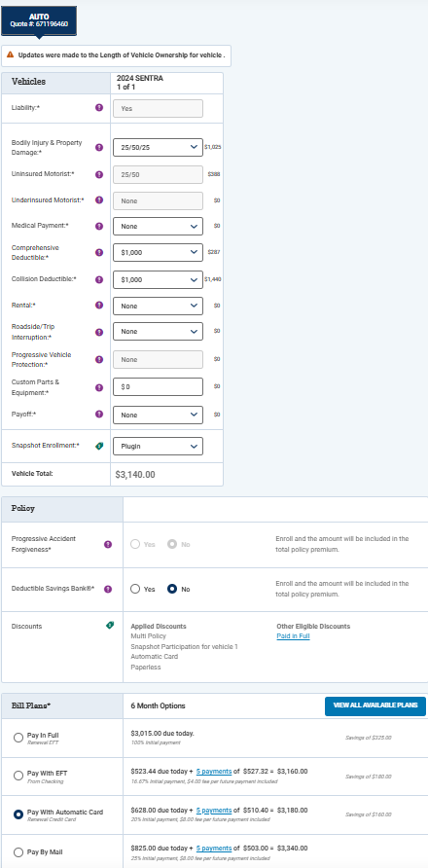
Task: Click the Custom Parts & Equipment amount field
Action: (158, 387)
